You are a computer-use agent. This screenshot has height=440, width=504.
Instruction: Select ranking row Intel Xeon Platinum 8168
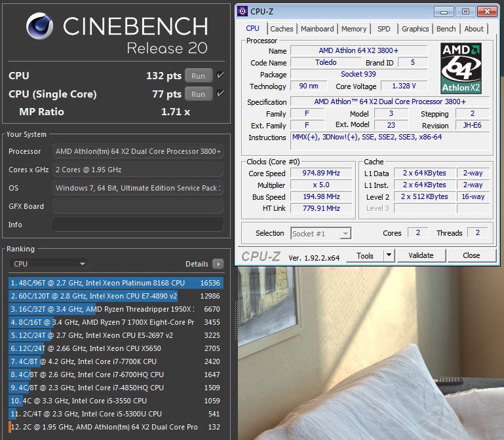point(116,283)
